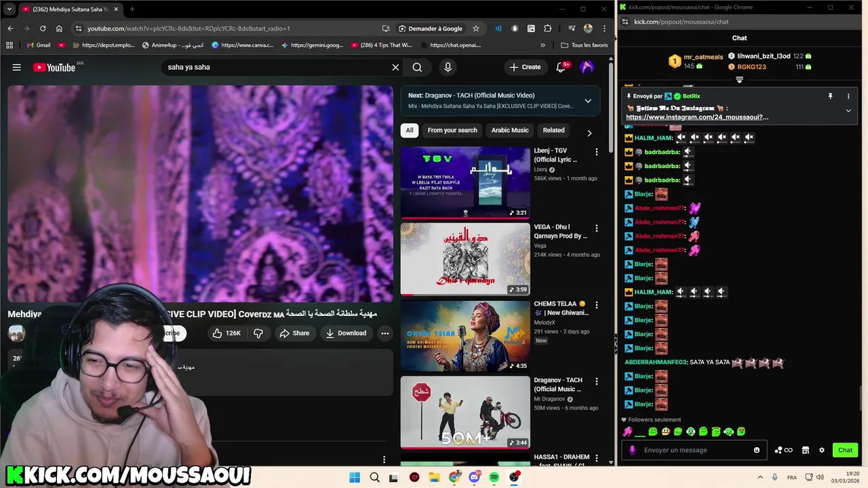Open pinned message three-dot menu
Image resolution: width=868 pixels, height=488 pixels.
click(848, 96)
